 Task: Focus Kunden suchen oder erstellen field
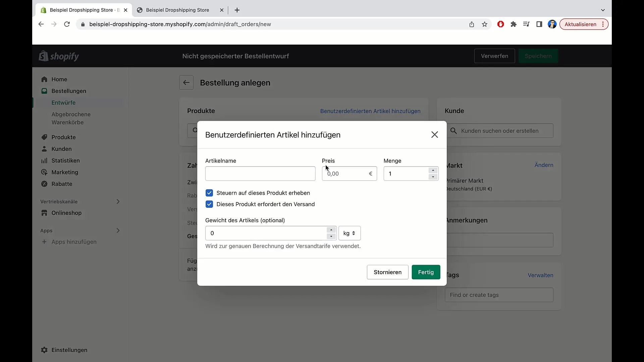[499, 131]
